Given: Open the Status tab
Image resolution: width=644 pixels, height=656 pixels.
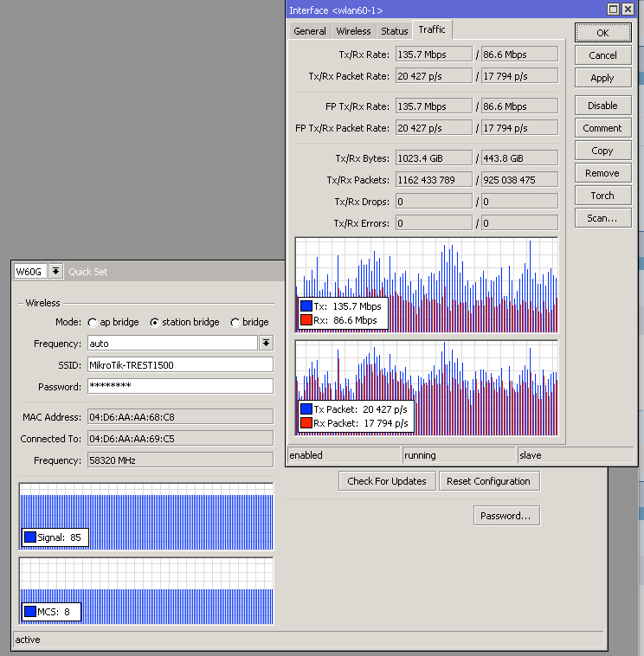Looking at the screenshot, I should [394, 31].
